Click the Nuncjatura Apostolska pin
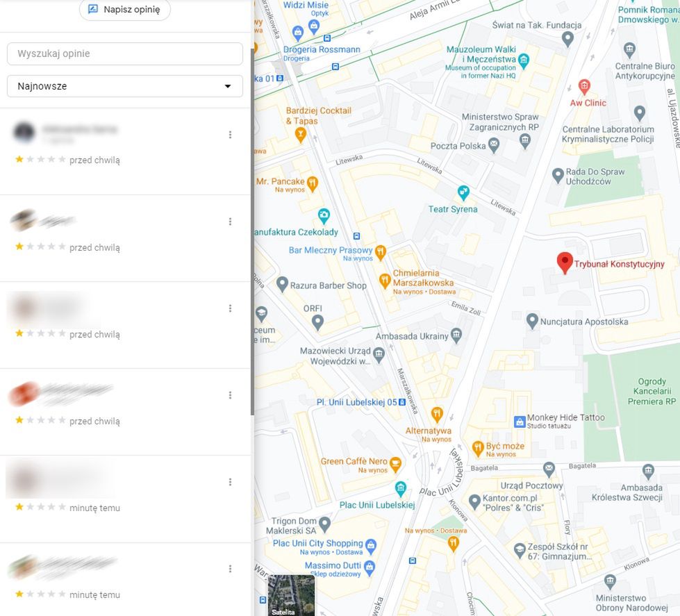Screen dimensions: 680x616 coord(532,321)
